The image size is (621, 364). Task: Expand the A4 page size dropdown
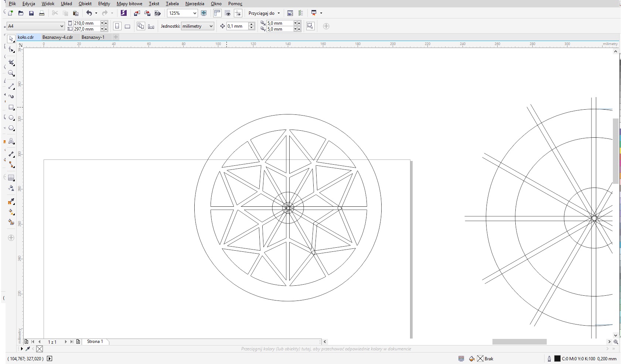(62, 26)
